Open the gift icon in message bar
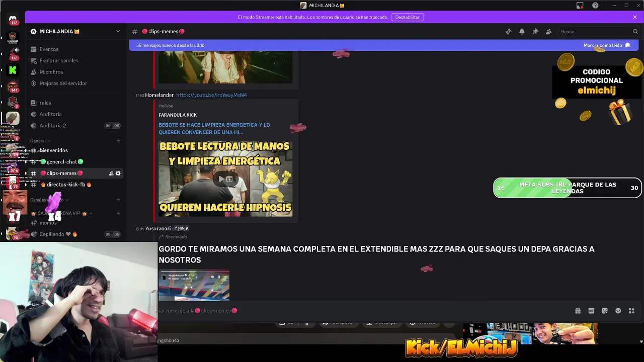The image size is (644, 362). pos(578,311)
